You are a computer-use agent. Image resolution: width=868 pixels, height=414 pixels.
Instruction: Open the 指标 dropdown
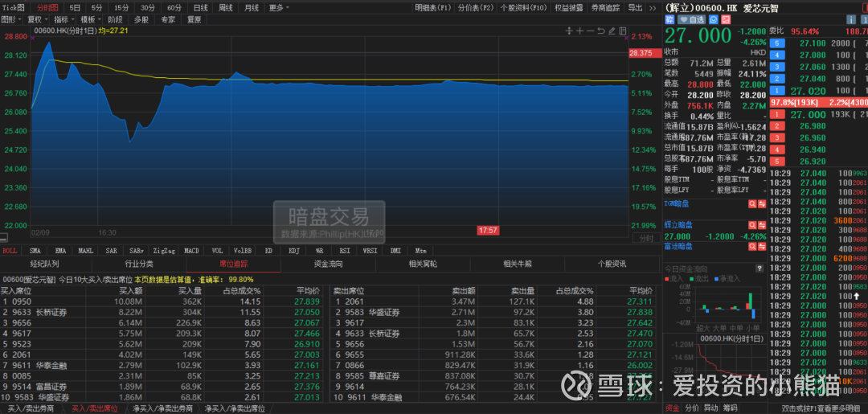click(x=63, y=19)
